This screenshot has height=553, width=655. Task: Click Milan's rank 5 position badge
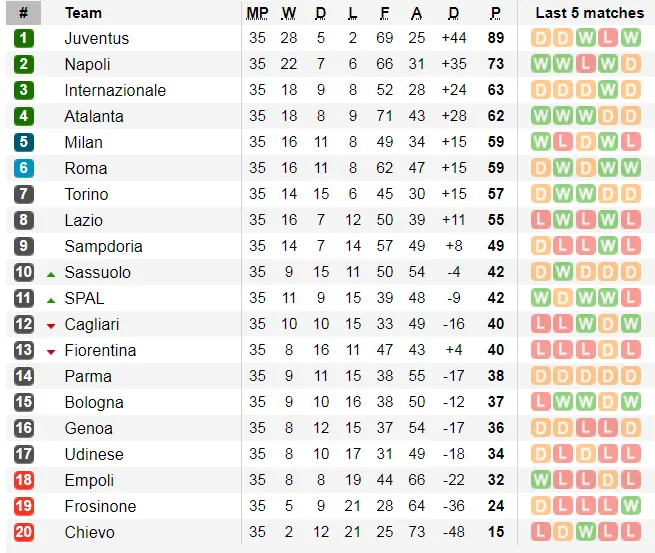coord(24,142)
